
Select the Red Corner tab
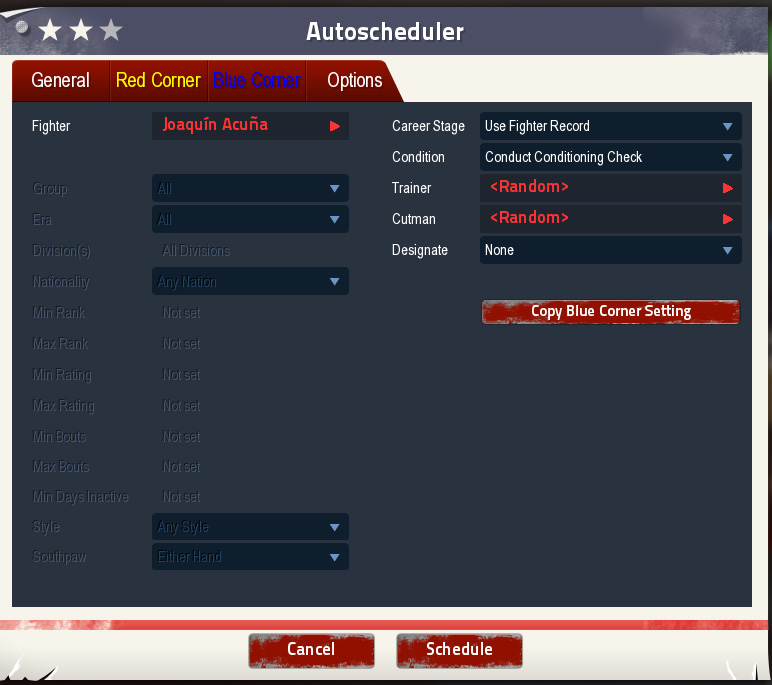click(x=158, y=81)
